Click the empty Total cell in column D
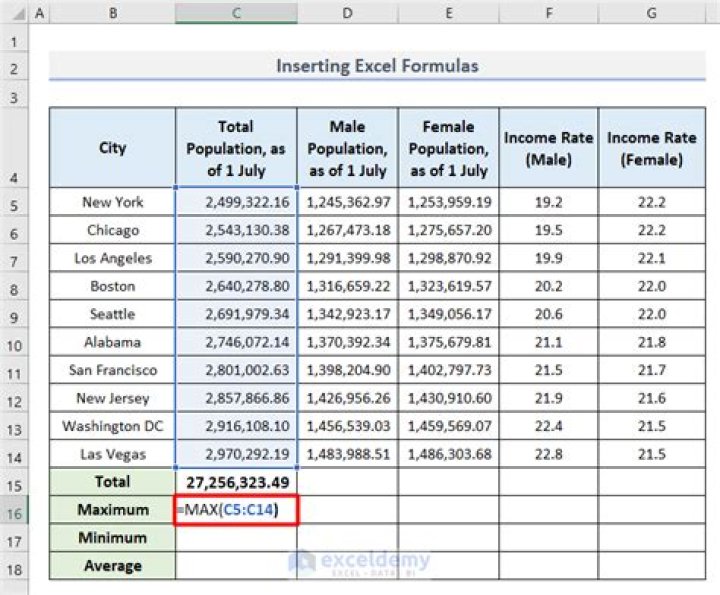 tap(348, 482)
